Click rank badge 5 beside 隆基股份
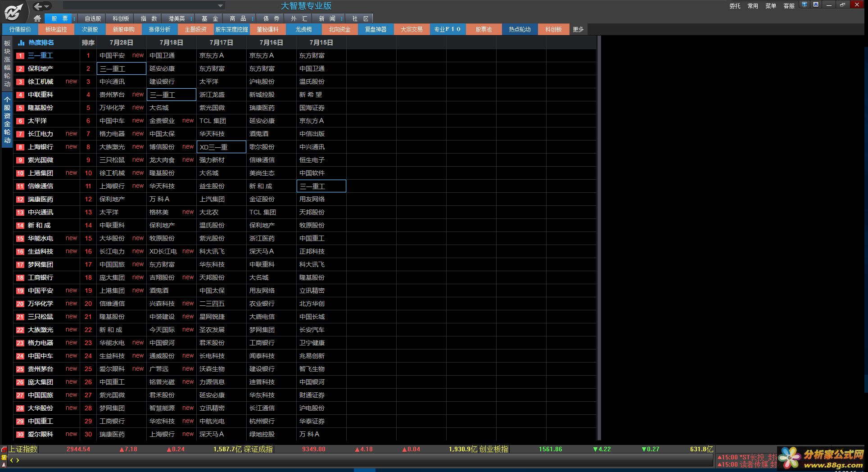 click(20, 108)
